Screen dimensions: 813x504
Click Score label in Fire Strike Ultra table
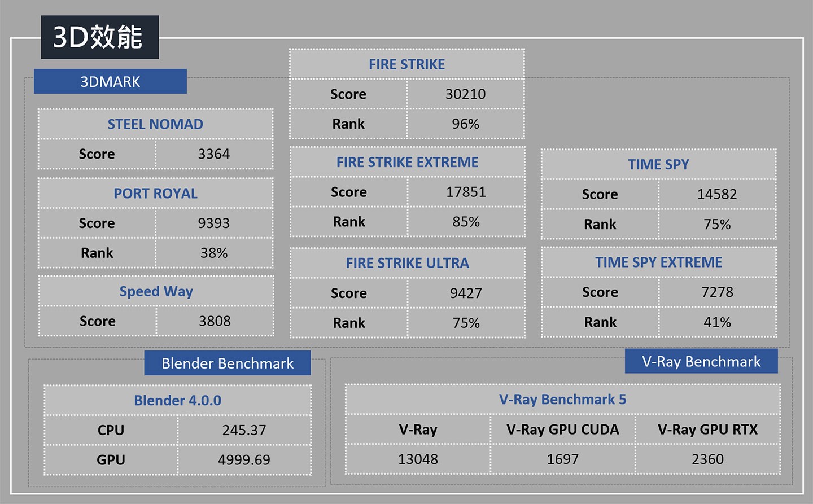pyautogui.click(x=349, y=293)
